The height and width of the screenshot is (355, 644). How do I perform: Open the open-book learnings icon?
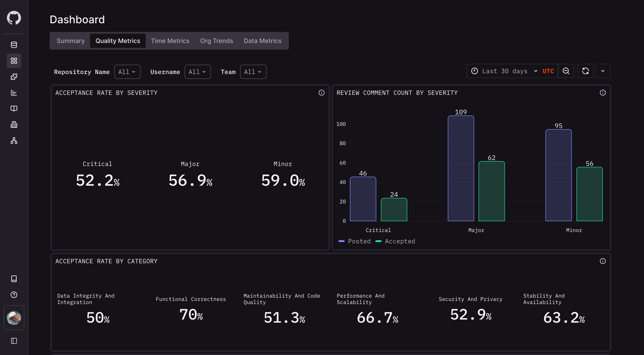pyautogui.click(x=14, y=108)
